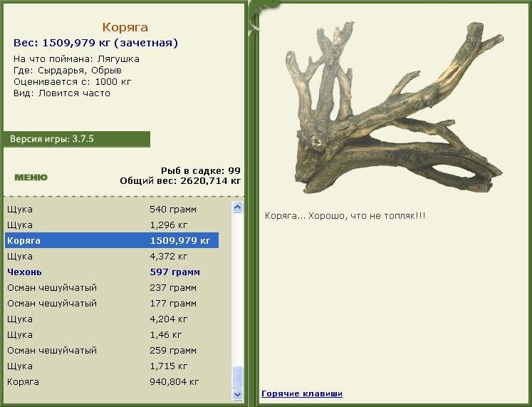Viewport: 532px width, 407px height.
Task: Select the Осман чешуйчатый 177 грамм row
Action: pyautogui.click(x=112, y=303)
